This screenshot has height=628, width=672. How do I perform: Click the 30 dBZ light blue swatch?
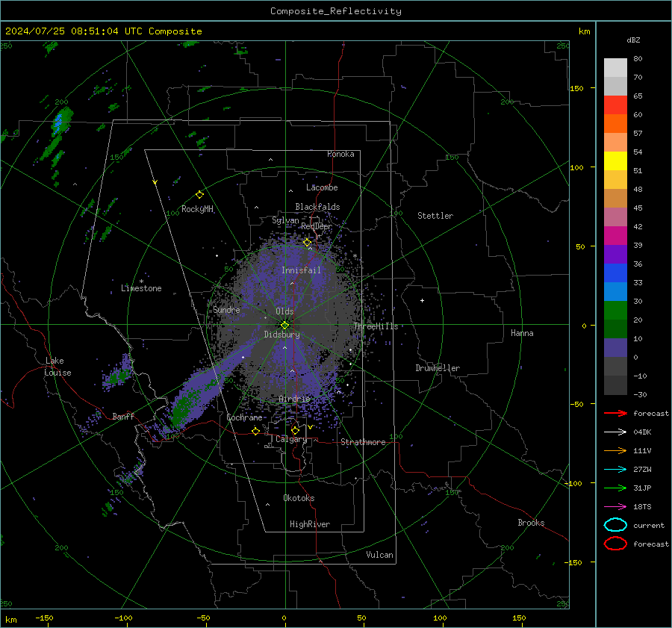(615, 291)
